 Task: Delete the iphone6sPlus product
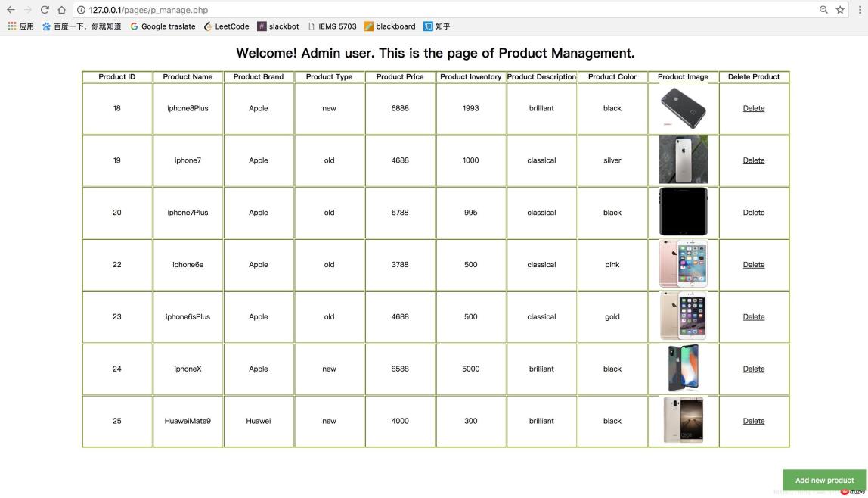pos(753,317)
